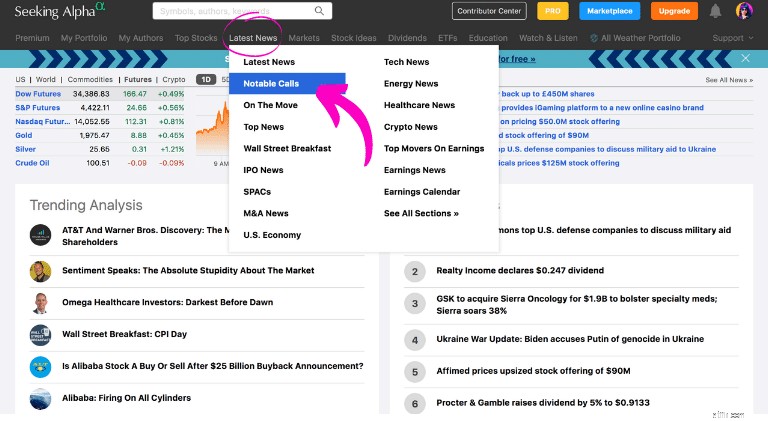Open the user profile avatar menu

pyautogui.click(x=744, y=11)
